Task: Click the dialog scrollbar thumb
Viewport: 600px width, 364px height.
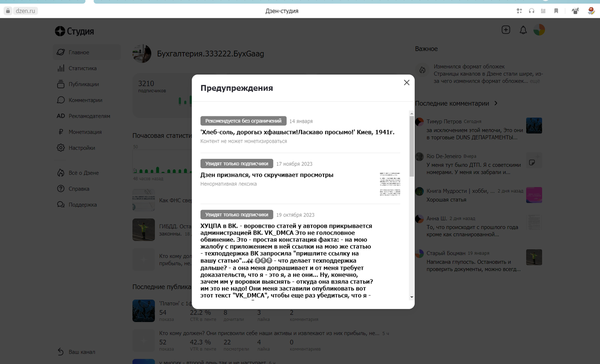Action: click(411, 146)
